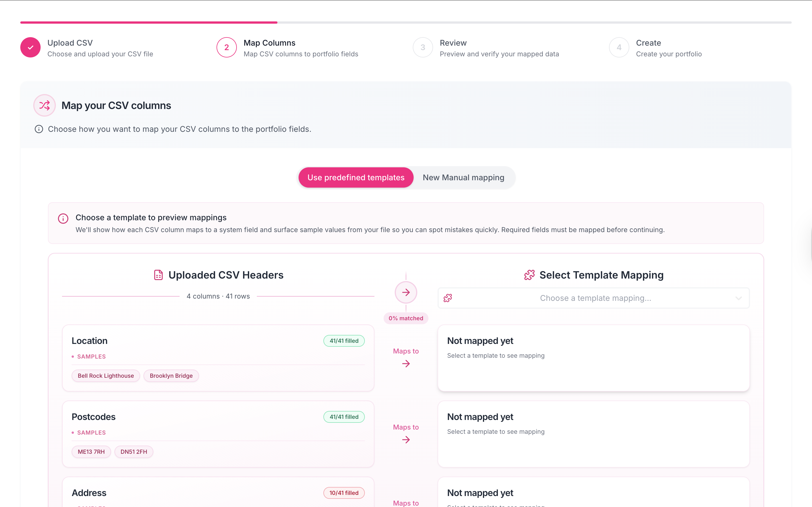Click the pink wizard progress bar
812x507 pixels.
tap(149, 23)
